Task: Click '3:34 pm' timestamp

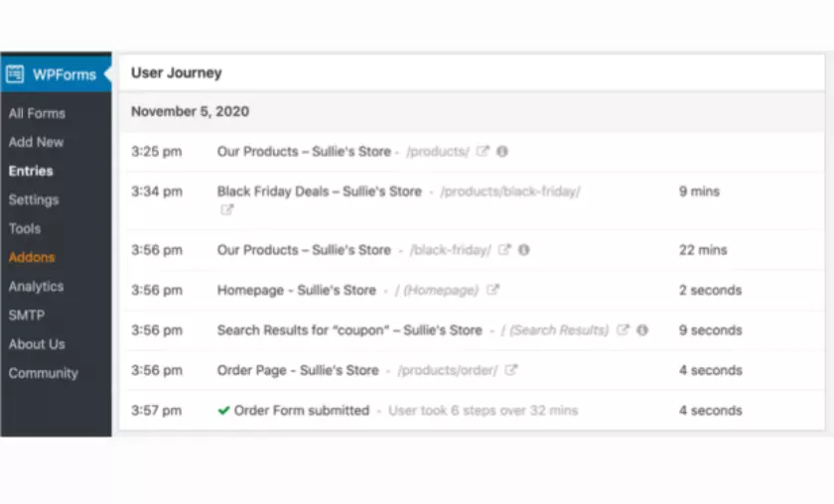Action: (x=157, y=191)
